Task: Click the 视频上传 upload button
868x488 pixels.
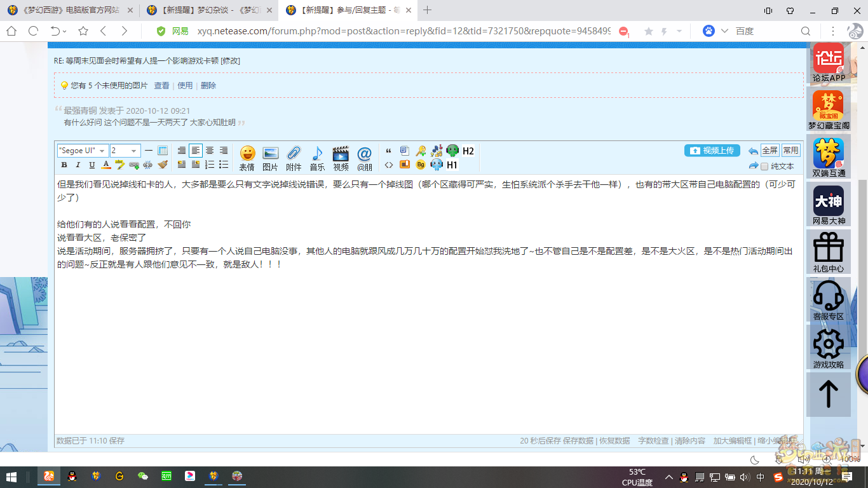Action: 712,151
